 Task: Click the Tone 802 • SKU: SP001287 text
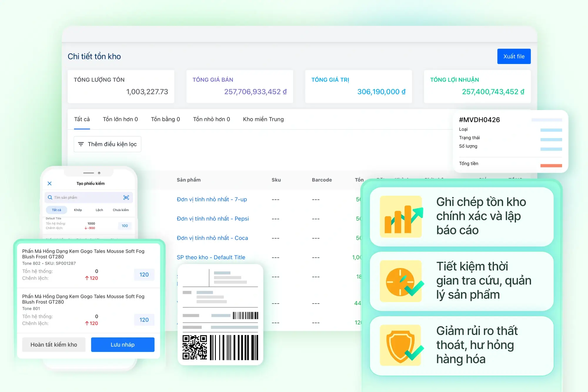[49, 263]
